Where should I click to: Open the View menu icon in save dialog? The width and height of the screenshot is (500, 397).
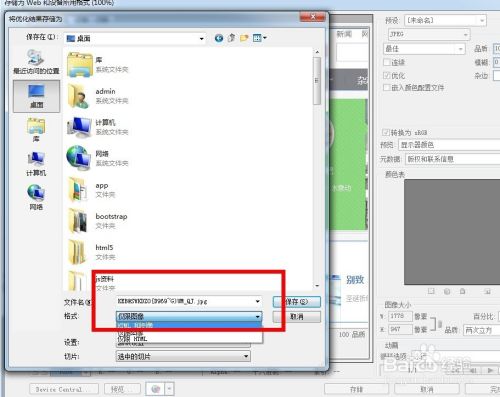(x=260, y=38)
